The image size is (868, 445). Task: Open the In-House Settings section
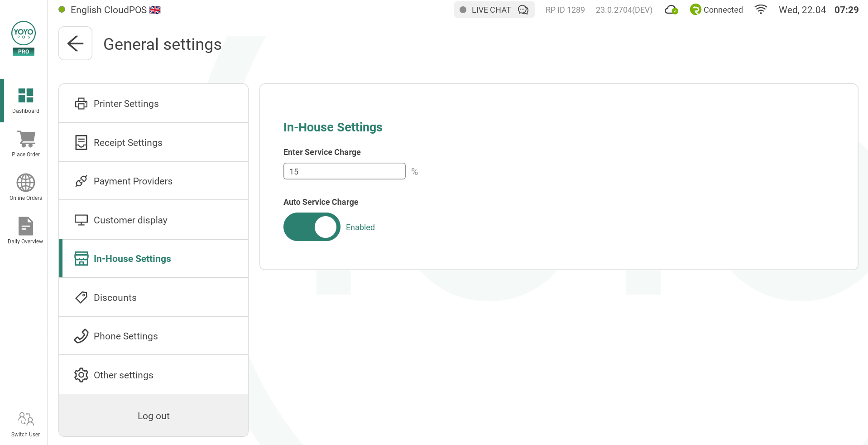coord(132,258)
